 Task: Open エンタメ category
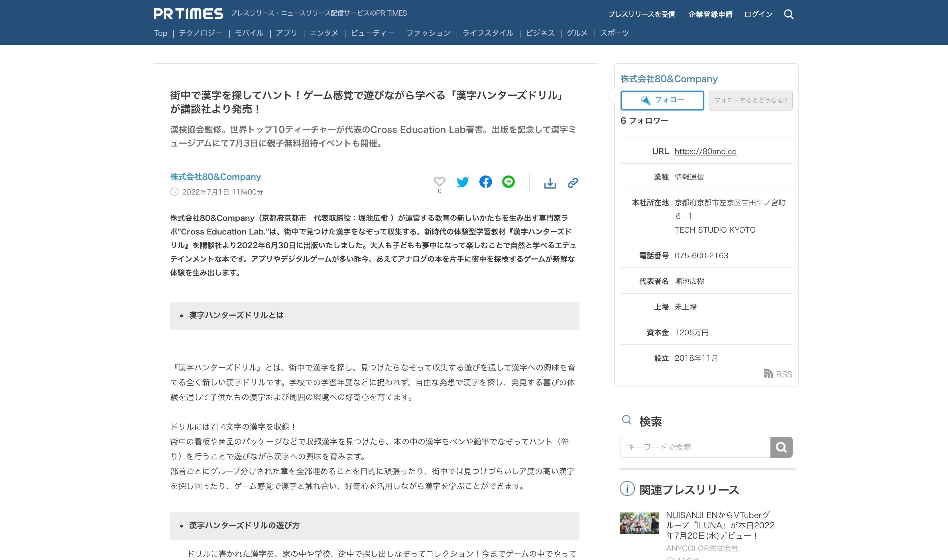324,33
